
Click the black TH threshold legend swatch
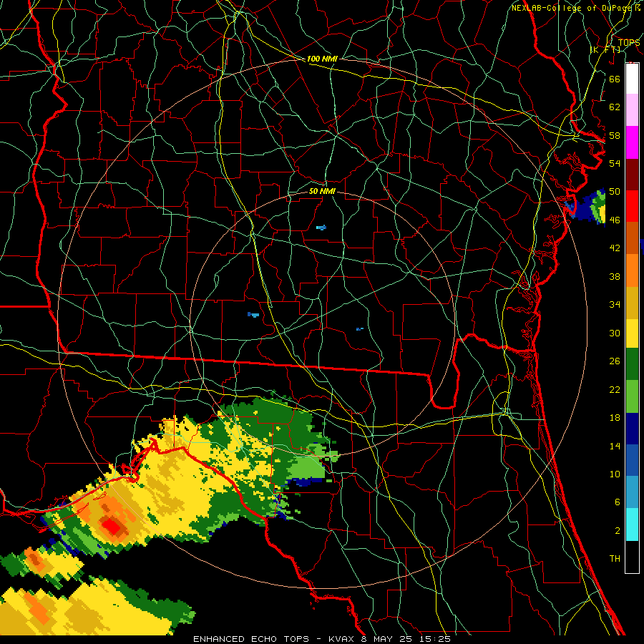[x=632, y=557]
